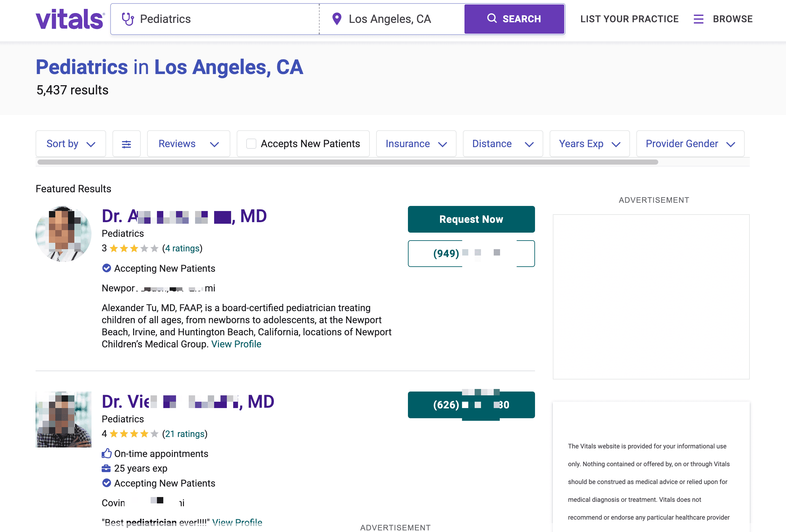Open the Insurance filter dropdown
The height and width of the screenshot is (532, 786).
(416, 144)
